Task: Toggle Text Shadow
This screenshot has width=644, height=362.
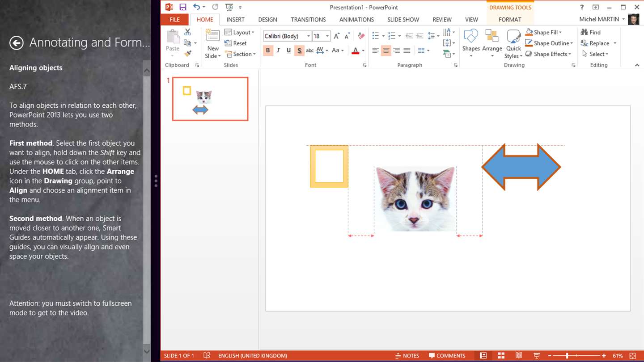Action: click(x=299, y=51)
